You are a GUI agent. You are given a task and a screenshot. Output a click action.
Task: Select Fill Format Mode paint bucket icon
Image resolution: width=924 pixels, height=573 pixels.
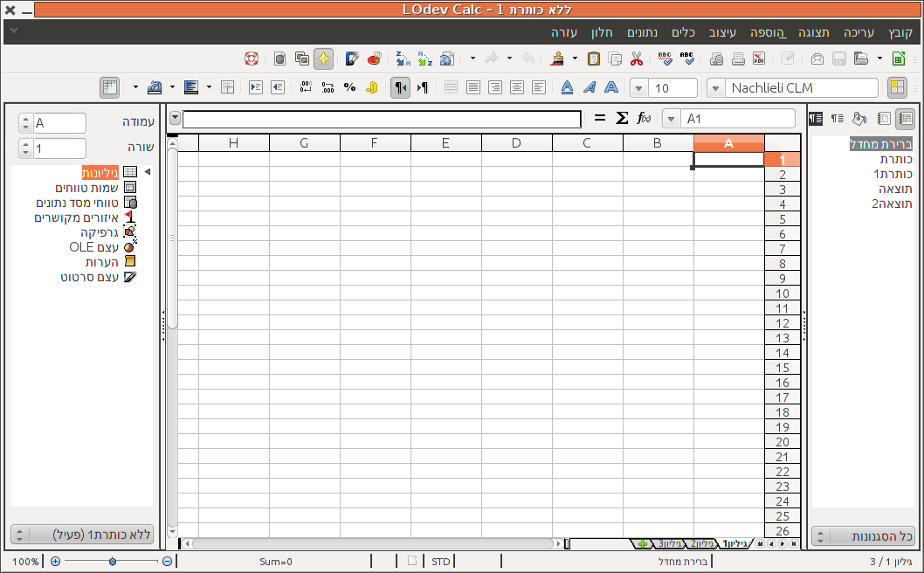[859, 119]
